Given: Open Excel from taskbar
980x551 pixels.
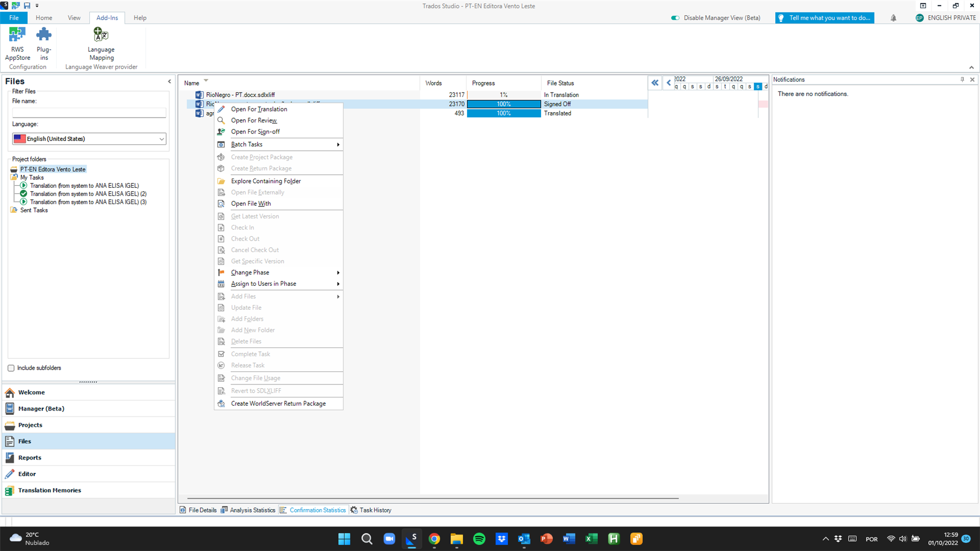Looking at the screenshot, I should coord(591,539).
